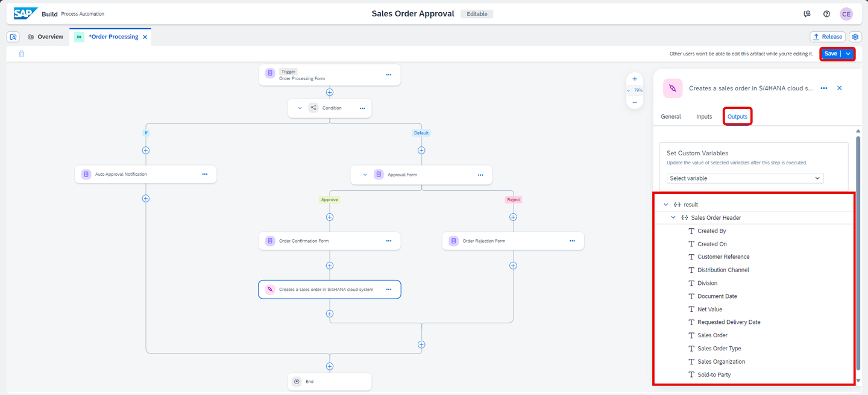
Task: Add step below Order Processing Form trigger
Action: 330,92
